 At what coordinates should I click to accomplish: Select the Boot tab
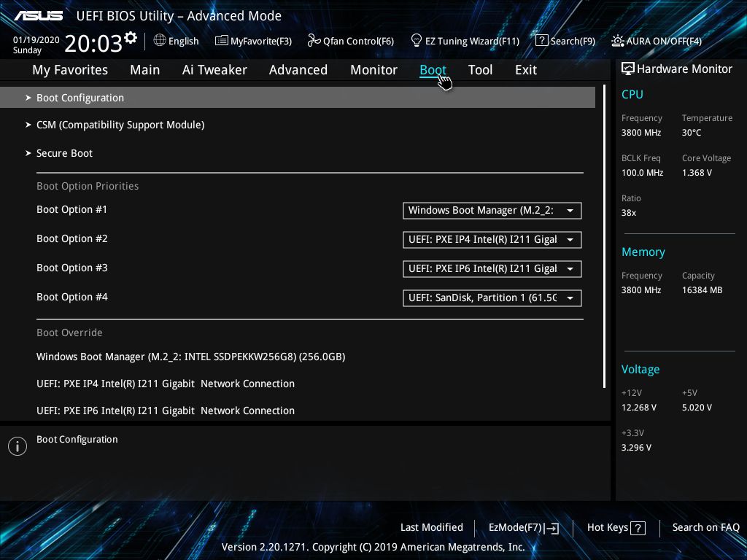[433, 70]
